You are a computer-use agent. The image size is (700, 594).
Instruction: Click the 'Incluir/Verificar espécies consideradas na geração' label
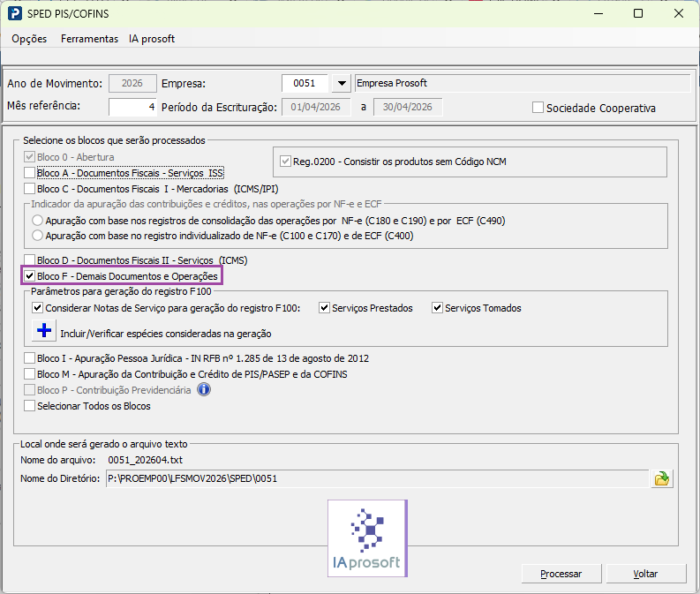[x=166, y=334]
